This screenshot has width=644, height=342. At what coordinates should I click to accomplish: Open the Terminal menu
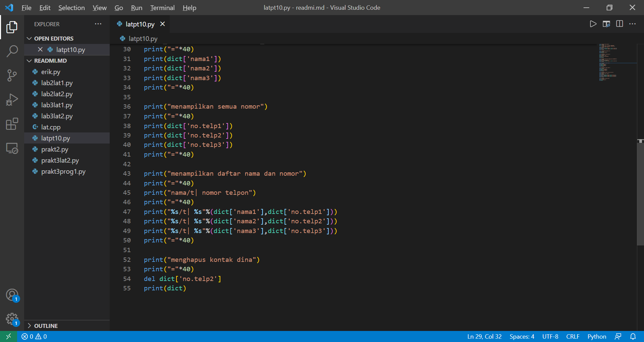[x=162, y=7]
